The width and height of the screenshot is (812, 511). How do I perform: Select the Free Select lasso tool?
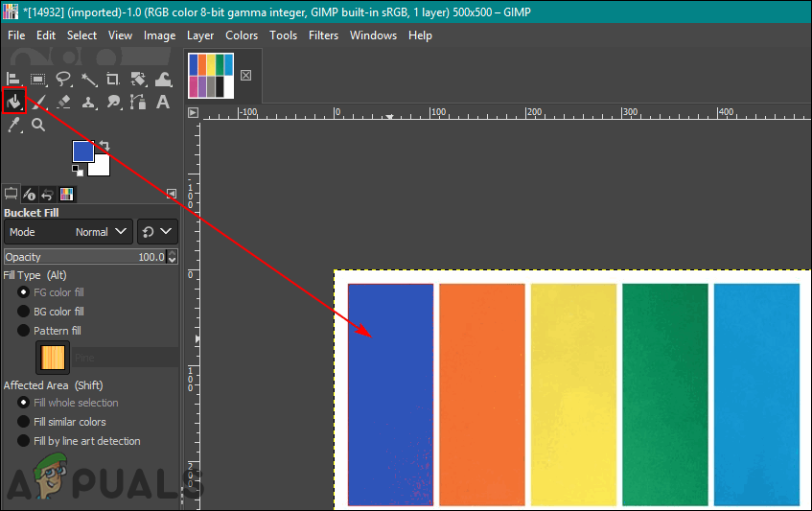coord(63,80)
